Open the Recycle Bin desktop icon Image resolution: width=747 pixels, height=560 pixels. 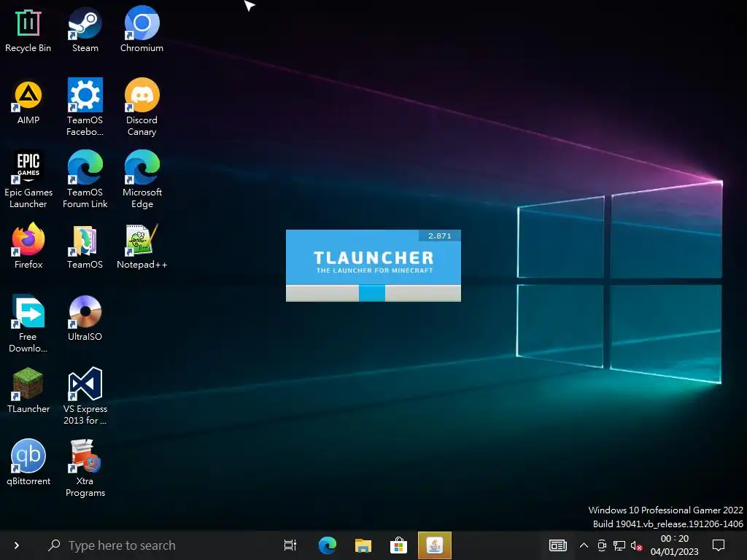pos(28,30)
